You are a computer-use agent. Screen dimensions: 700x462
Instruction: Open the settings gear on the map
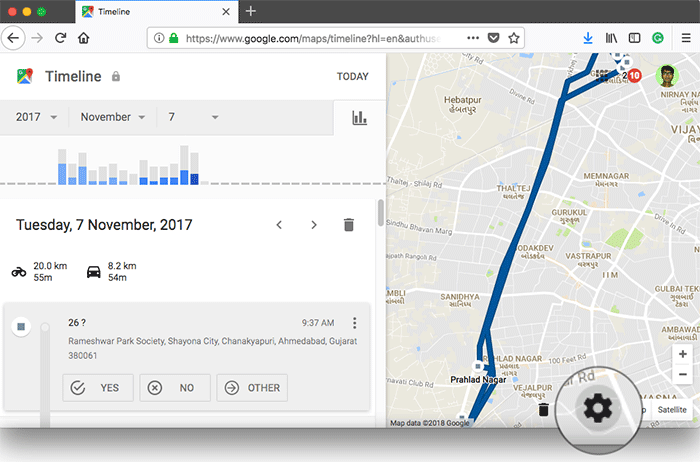(x=598, y=408)
